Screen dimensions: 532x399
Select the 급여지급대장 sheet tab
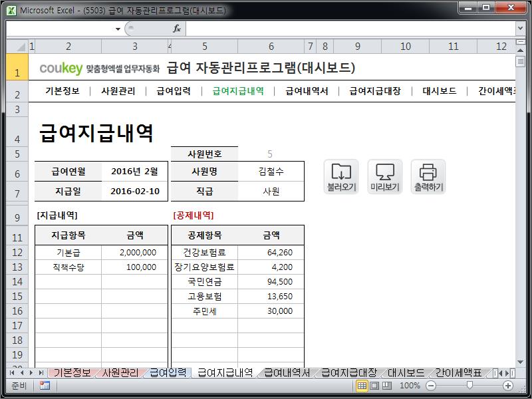(x=348, y=373)
